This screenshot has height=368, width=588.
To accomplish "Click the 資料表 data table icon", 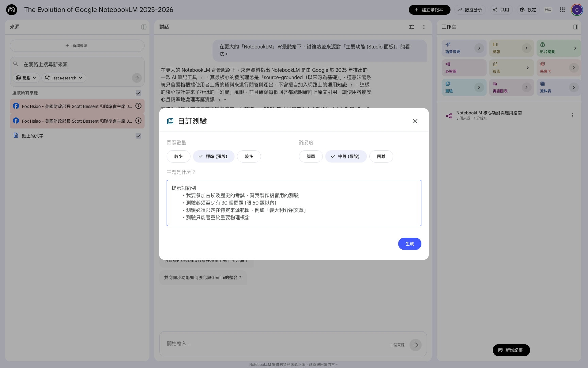I will [x=542, y=84].
